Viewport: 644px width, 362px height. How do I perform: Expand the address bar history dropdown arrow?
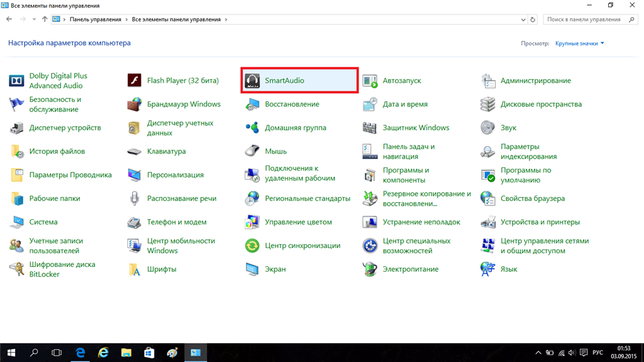pyautogui.click(x=523, y=20)
